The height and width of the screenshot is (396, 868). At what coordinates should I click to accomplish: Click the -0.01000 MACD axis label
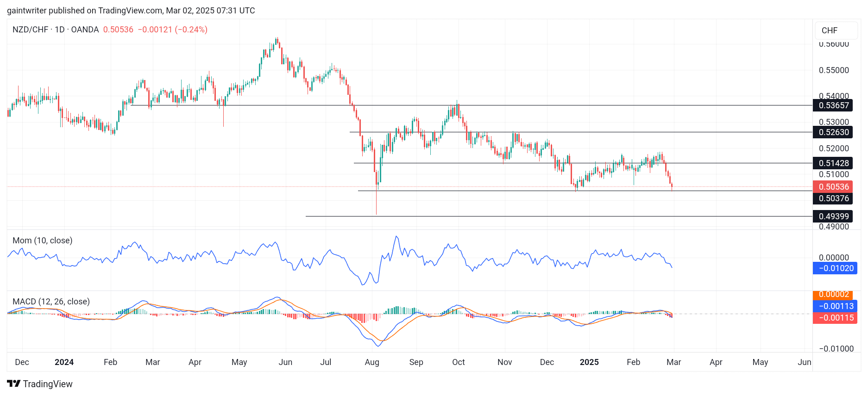836,349
